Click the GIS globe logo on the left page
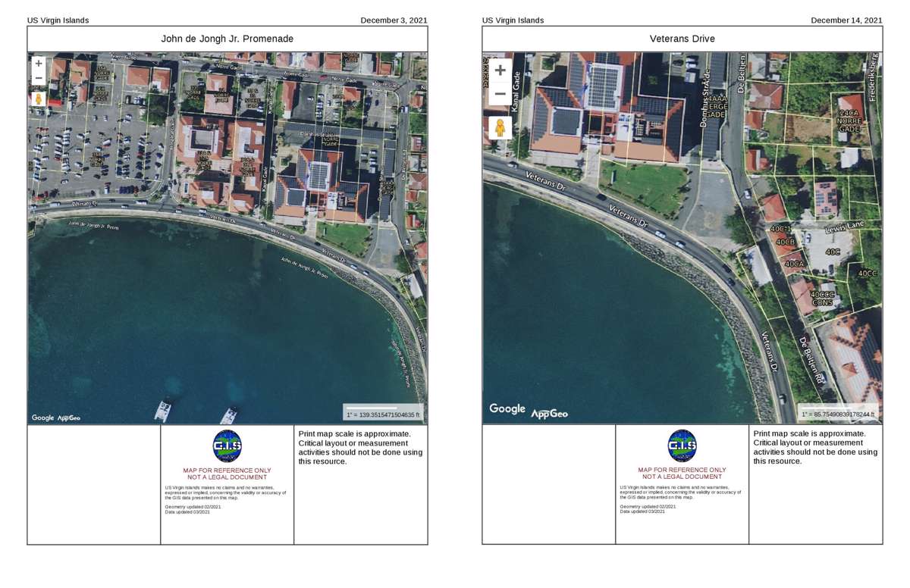The height and width of the screenshot is (588, 910). coord(227,446)
